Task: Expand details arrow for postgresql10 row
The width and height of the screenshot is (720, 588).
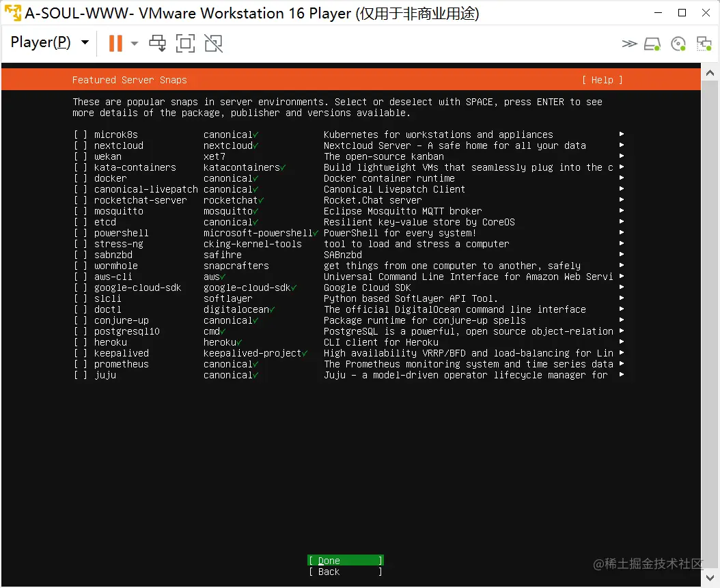Action: point(621,331)
